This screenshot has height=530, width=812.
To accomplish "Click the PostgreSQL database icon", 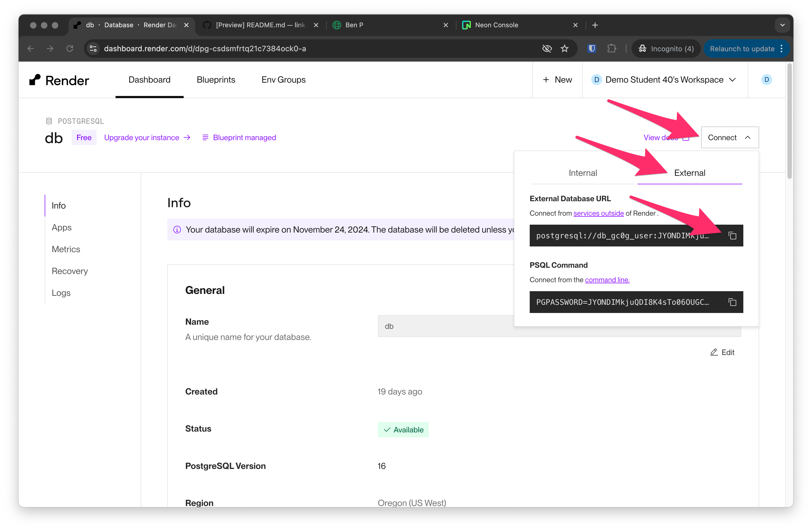I will pos(49,121).
